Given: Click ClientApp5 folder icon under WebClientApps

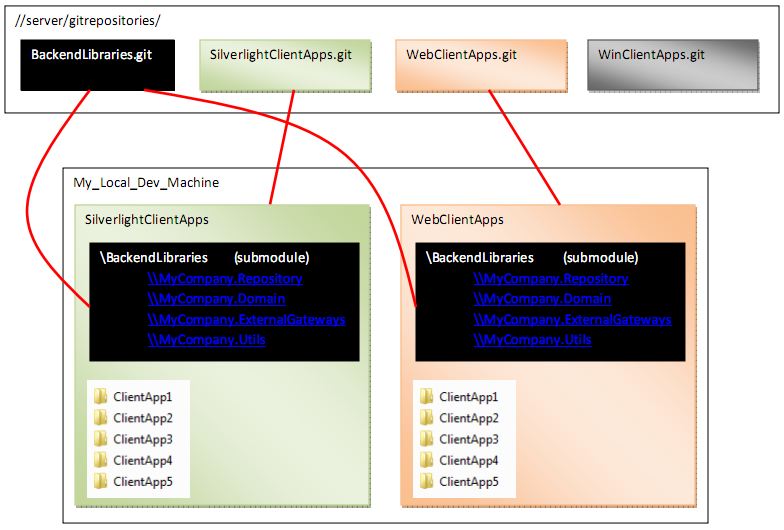Looking at the screenshot, I should [x=426, y=482].
